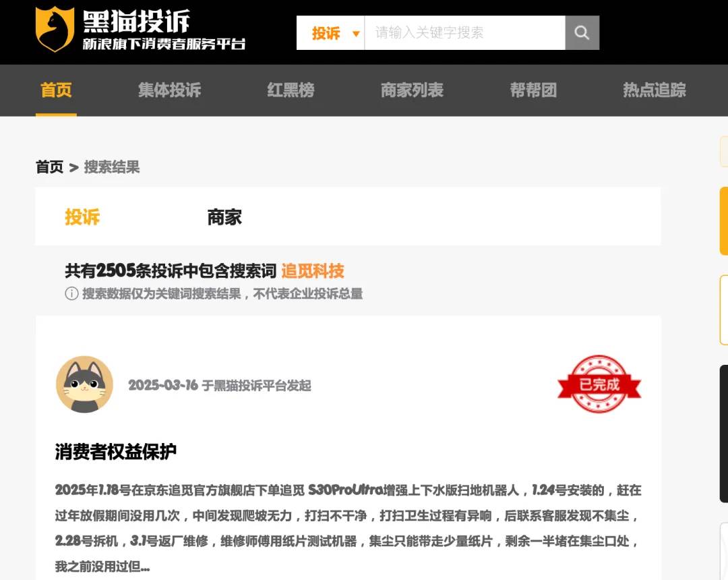
Task: Open the 红黑榜 nav item
Action: (291, 90)
